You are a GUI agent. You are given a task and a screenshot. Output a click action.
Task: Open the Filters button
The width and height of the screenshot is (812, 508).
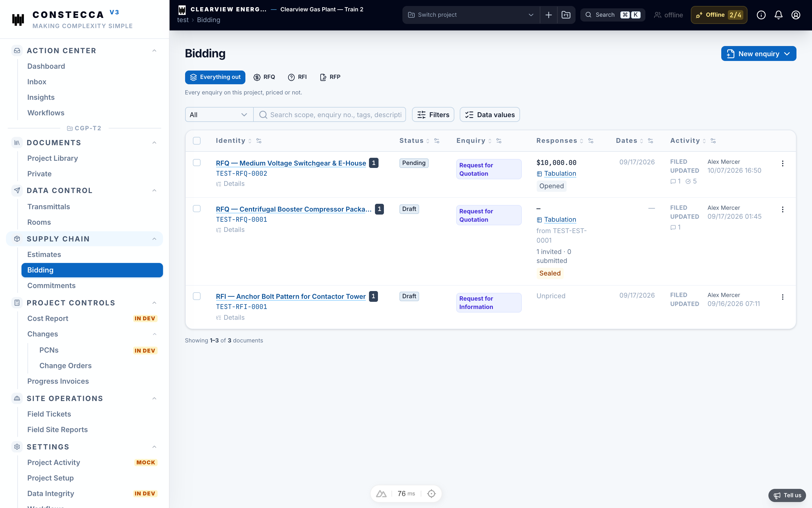tap(433, 114)
